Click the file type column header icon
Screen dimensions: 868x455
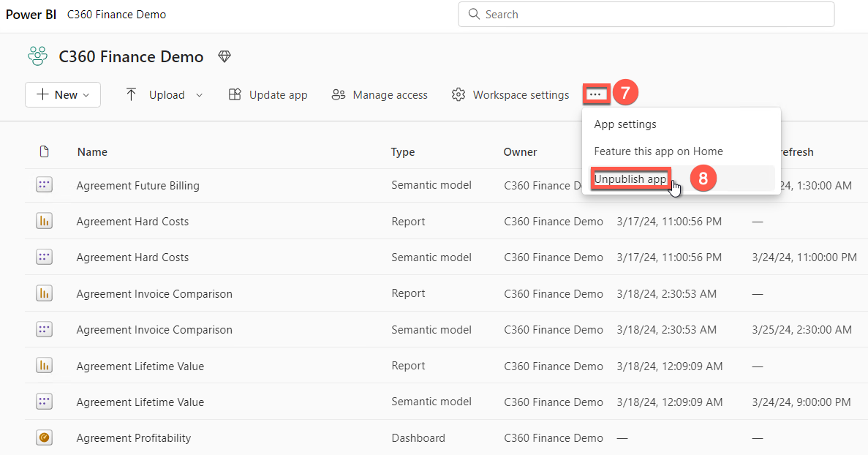coord(44,152)
